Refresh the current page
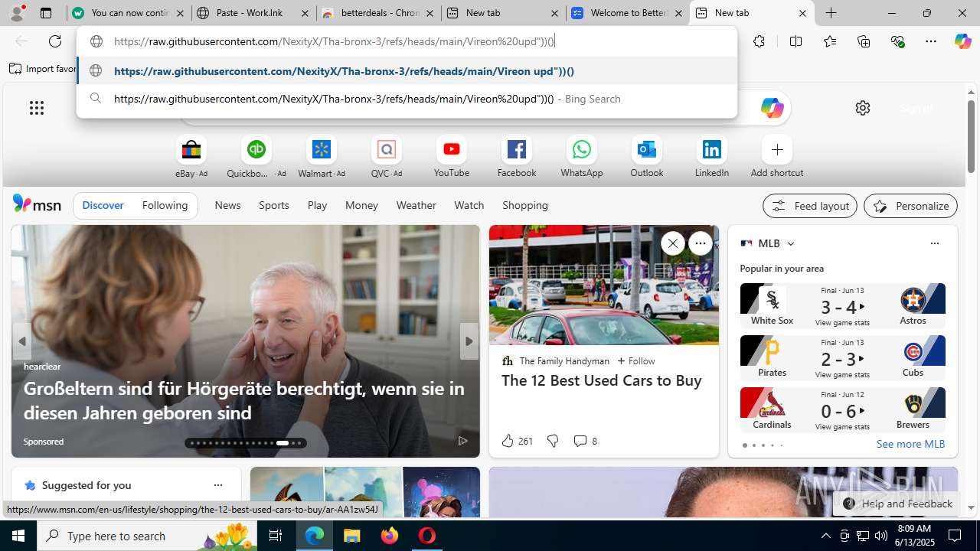The height and width of the screenshot is (551, 980). click(x=55, y=41)
